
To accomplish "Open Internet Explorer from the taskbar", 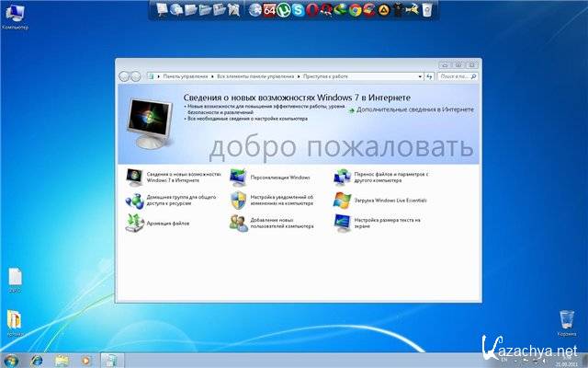I will 37,360.
